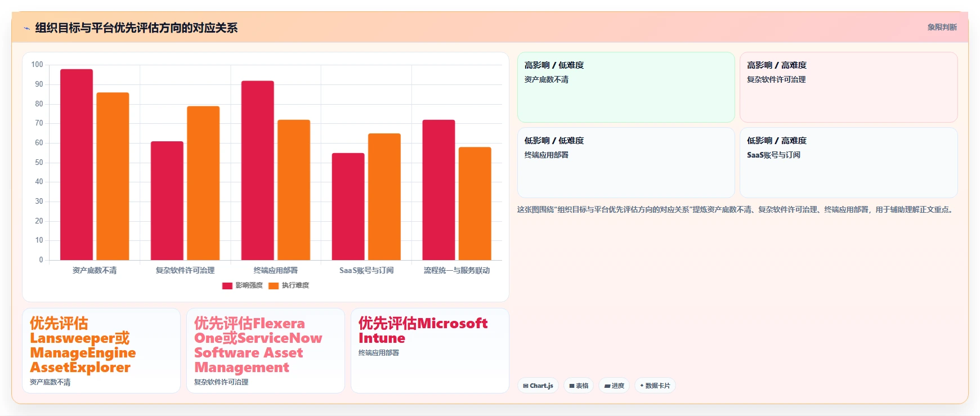Select the Chart.js tag chip
This screenshot has height=416, width=980.
click(538, 386)
